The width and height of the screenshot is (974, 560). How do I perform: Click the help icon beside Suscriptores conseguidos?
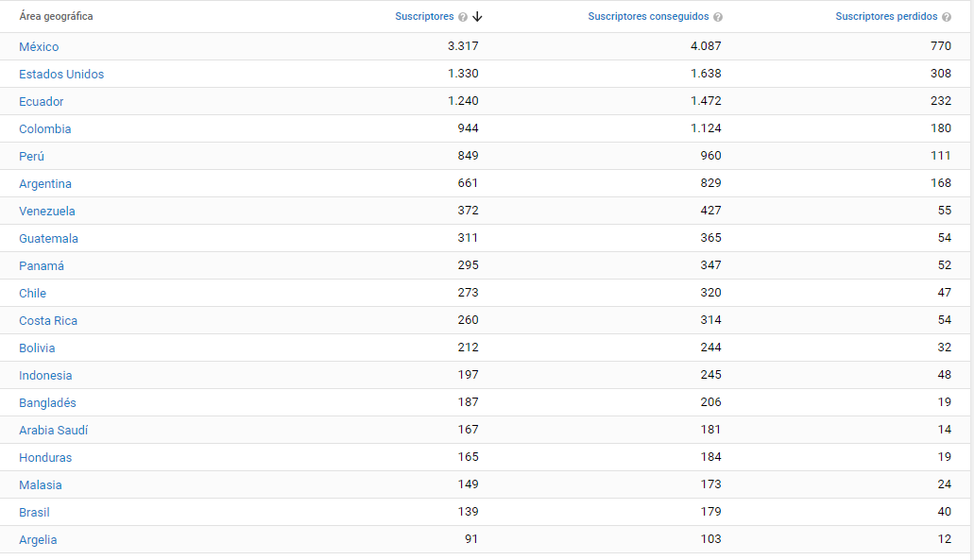pyautogui.click(x=717, y=17)
